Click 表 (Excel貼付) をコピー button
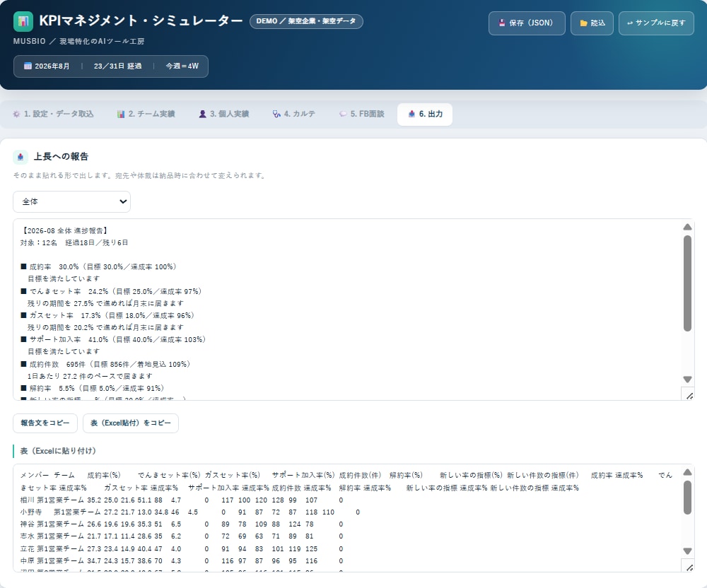 point(131,423)
